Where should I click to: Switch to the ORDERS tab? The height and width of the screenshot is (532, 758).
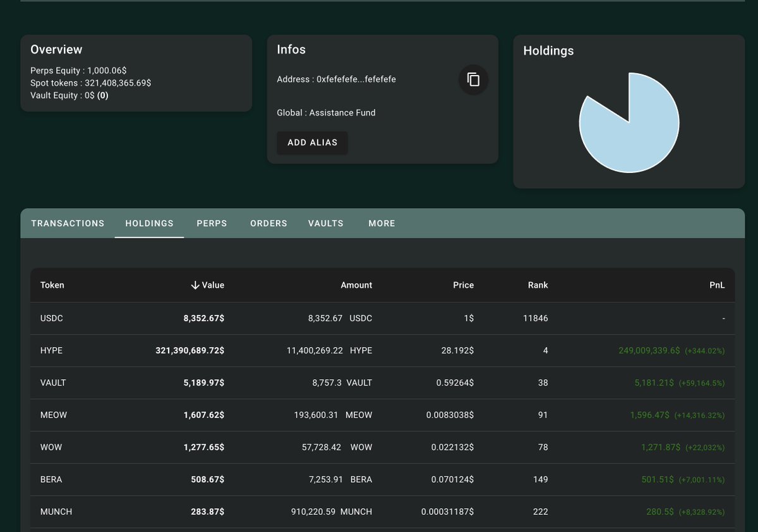click(268, 223)
